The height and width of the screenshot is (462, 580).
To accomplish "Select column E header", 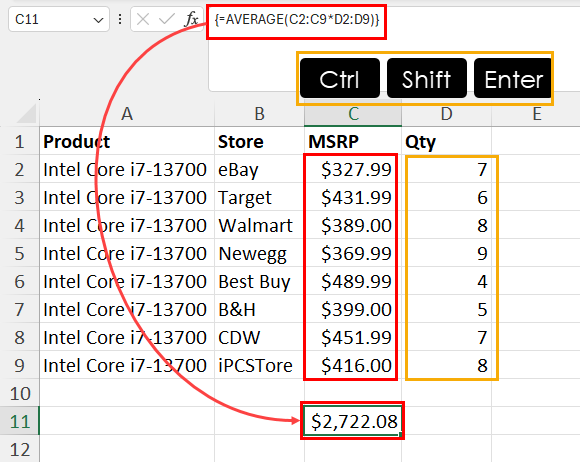I will 536,114.
